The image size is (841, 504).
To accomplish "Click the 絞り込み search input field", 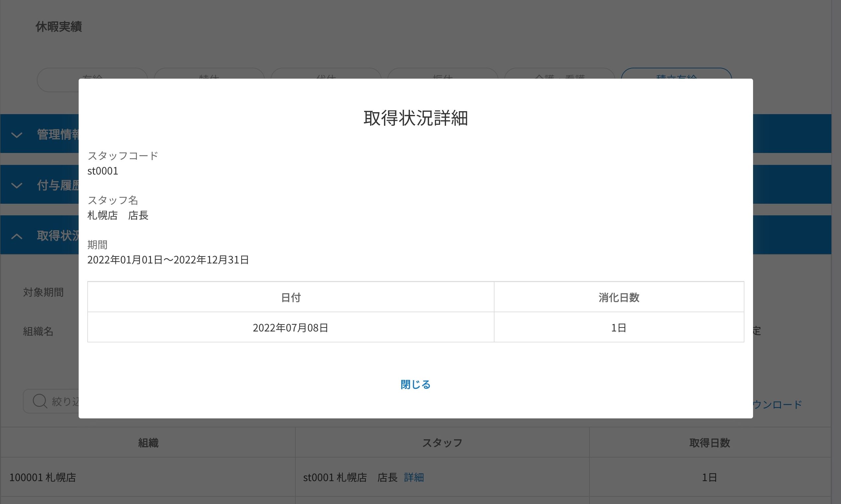I will (x=64, y=401).
